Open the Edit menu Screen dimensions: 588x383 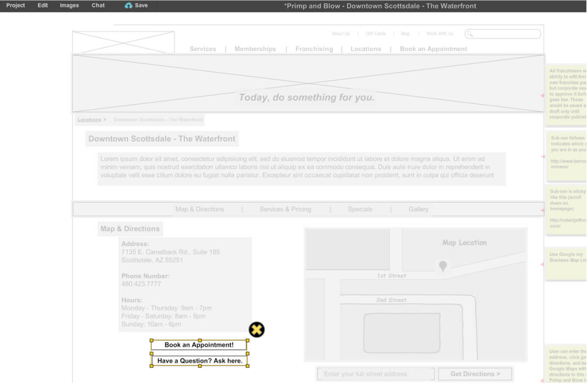coord(43,5)
